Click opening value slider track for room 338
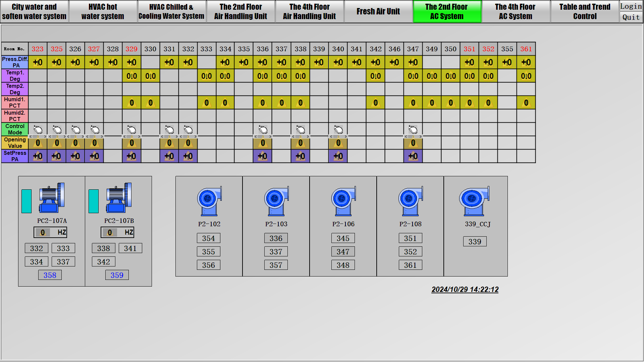 click(x=301, y=136)
